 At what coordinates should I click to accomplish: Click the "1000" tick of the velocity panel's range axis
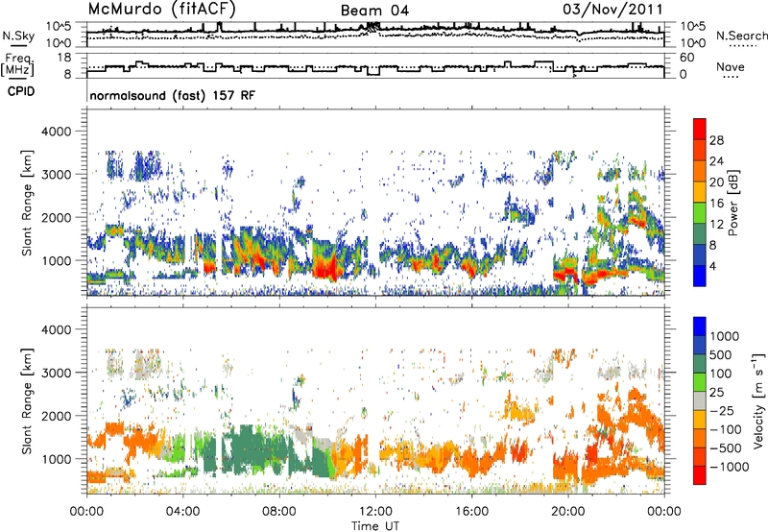point(59,459)
